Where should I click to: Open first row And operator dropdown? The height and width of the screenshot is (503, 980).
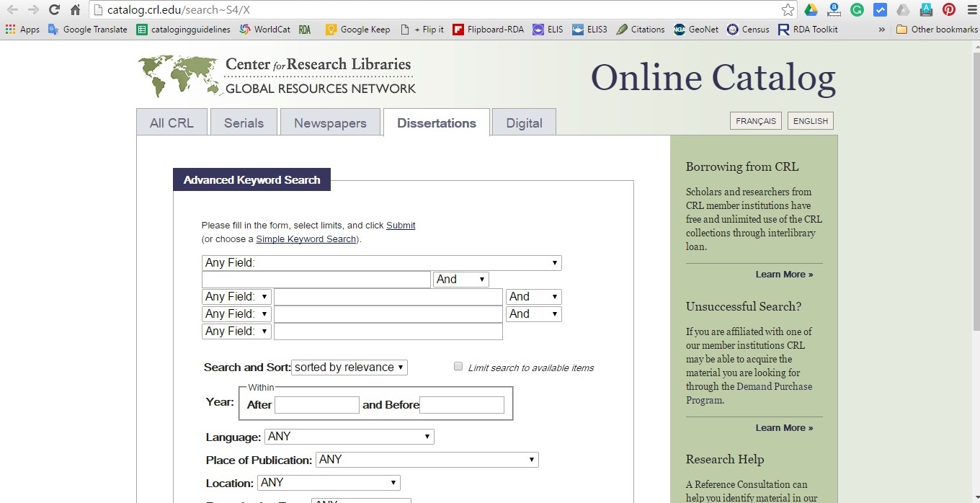point(461,280)
